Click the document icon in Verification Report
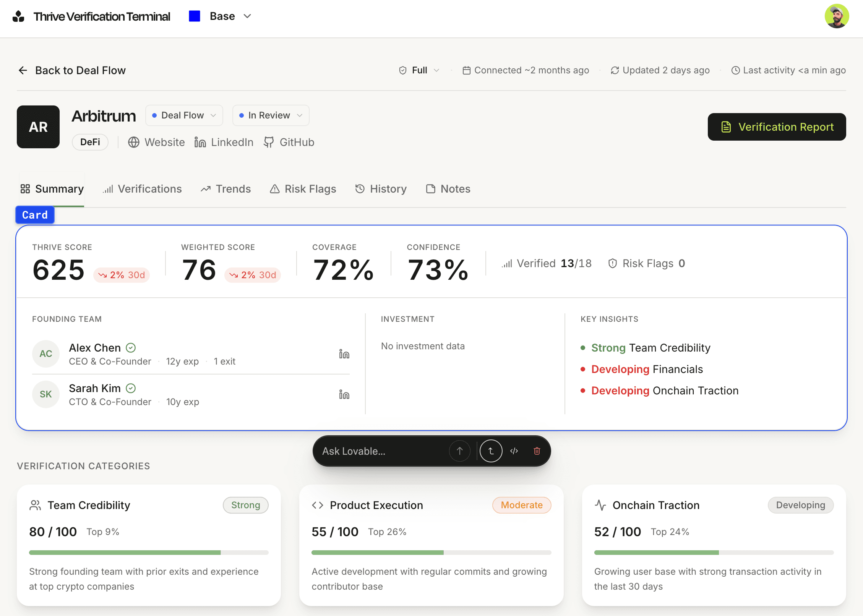The height and width of the screenshot is (616, 863). click(x=726, y=127)
